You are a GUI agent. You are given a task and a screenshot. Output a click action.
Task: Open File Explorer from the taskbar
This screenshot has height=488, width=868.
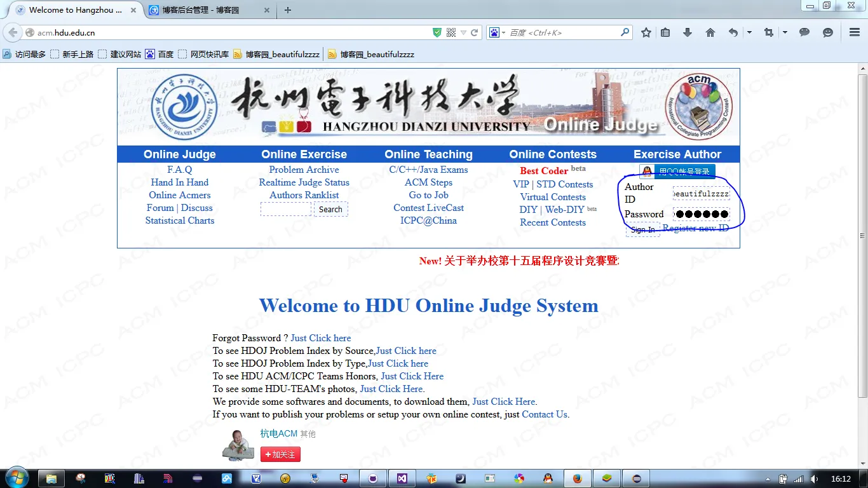[x=51, y=478]
